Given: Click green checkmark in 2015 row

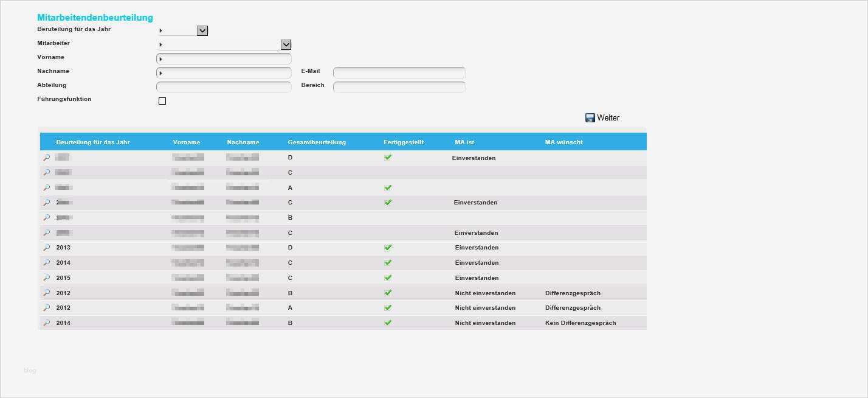Looking at the screenshot, I should (388, 278).
